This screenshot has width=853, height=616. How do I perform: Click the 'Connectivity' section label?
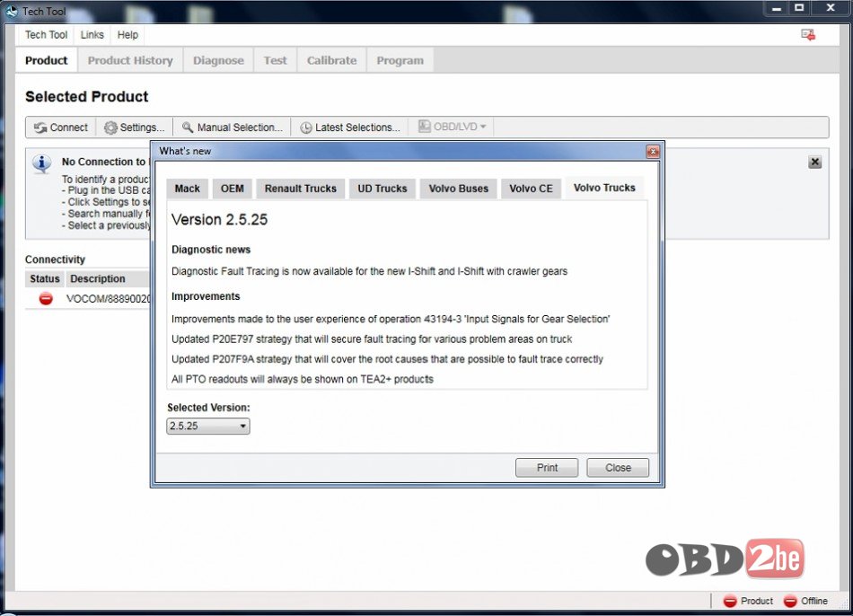(55, 260)
